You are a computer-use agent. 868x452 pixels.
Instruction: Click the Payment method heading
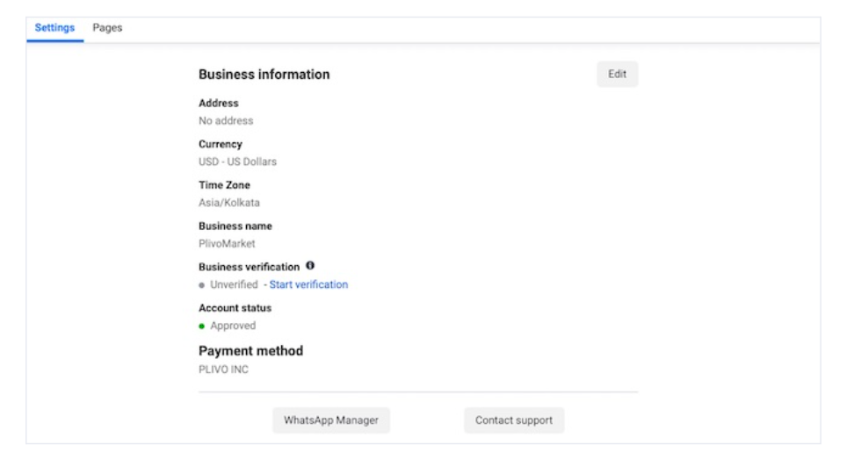250,351
